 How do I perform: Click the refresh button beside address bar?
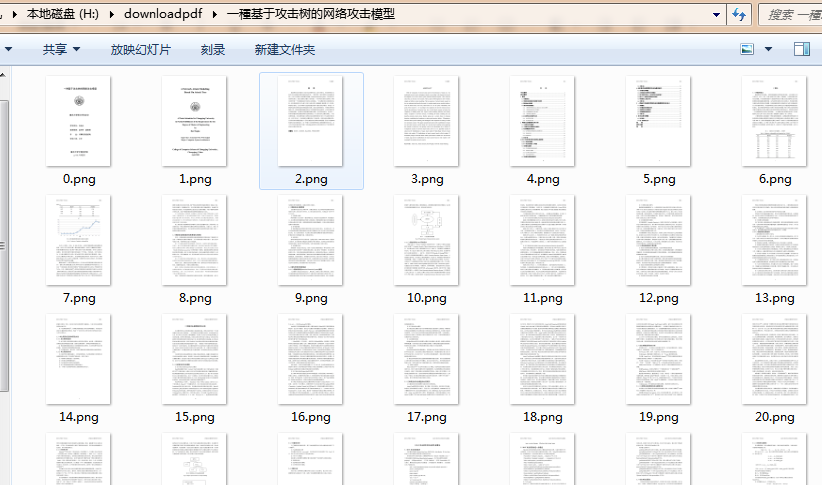[x=739, y=14]
